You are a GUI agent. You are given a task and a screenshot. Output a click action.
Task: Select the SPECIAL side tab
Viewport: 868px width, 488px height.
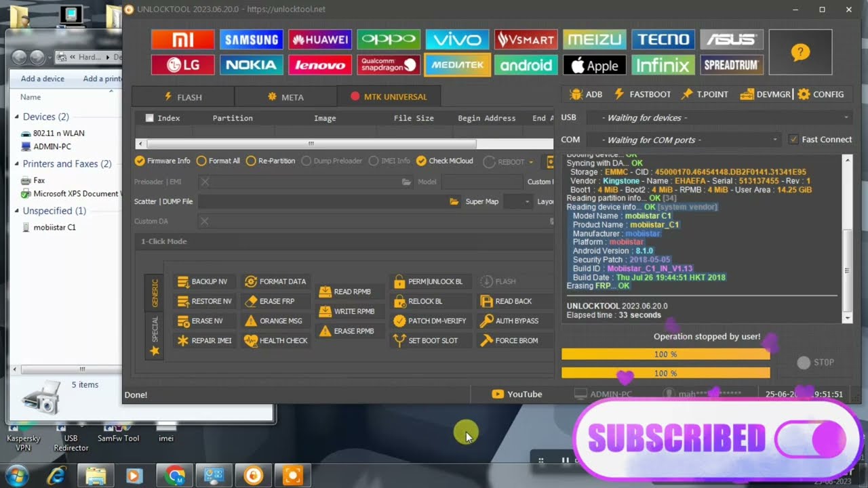tap(155, 336)
